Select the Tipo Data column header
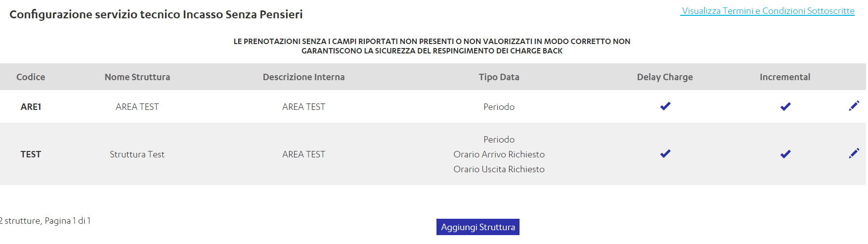 coord(499,77)
